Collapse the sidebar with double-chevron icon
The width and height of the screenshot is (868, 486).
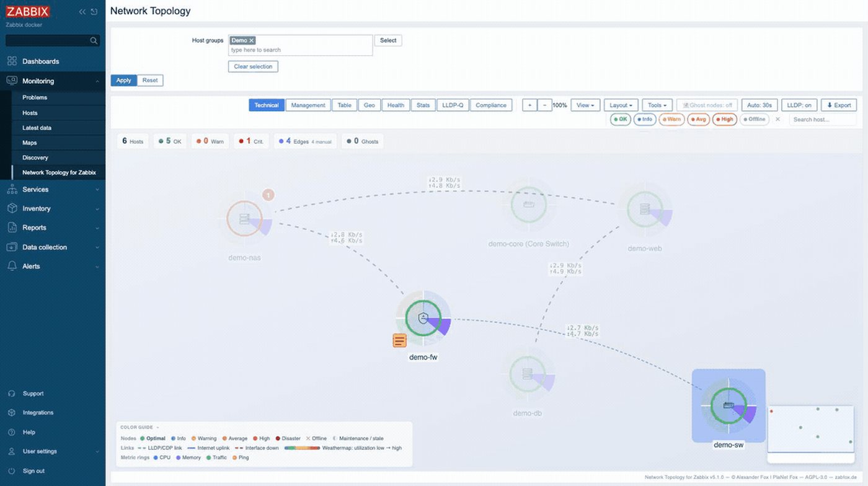(x=82, y=12)
